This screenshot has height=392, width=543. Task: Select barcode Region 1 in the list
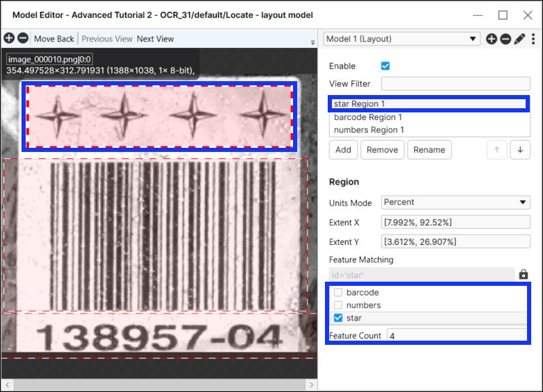(x=368, y=117)
